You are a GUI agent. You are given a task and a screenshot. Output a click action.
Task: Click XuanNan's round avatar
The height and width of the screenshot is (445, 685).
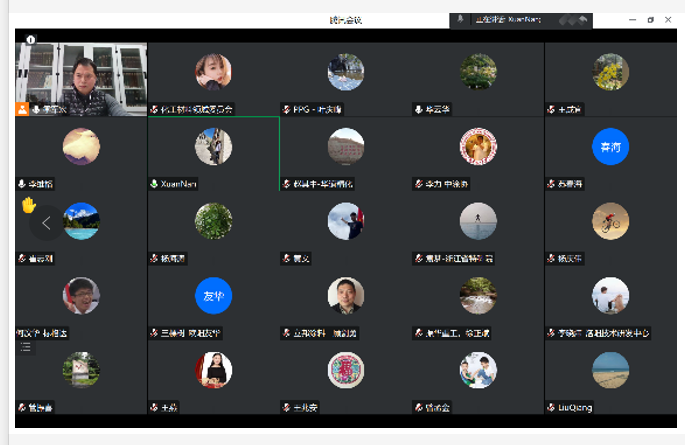point(213,146)
